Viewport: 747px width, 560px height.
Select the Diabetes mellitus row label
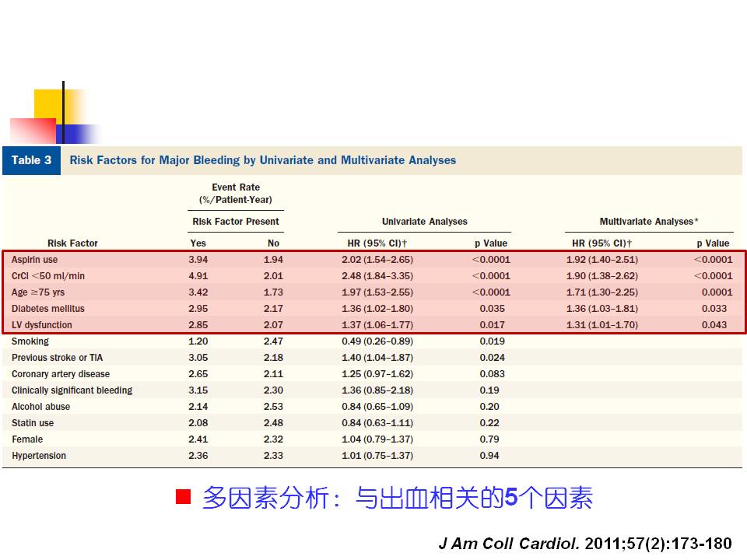[x=48, y=309]
